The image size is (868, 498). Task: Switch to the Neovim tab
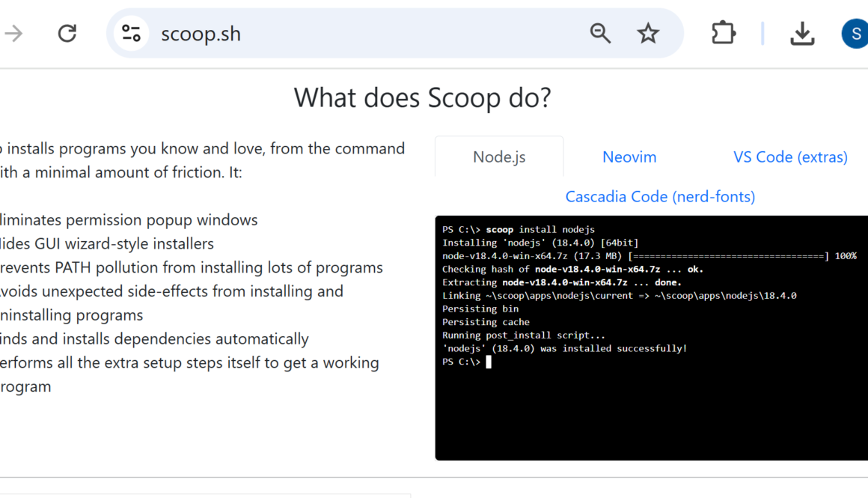[x=629, y=157]
